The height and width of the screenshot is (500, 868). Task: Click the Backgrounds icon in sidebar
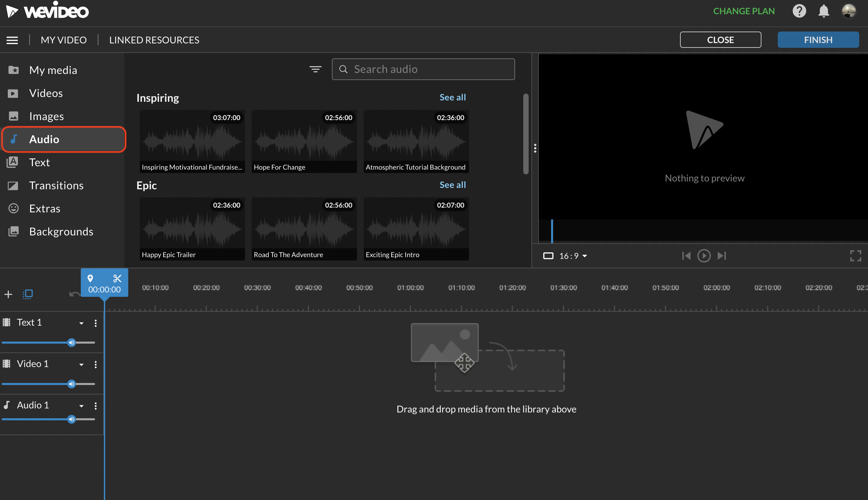pos(13,231)
